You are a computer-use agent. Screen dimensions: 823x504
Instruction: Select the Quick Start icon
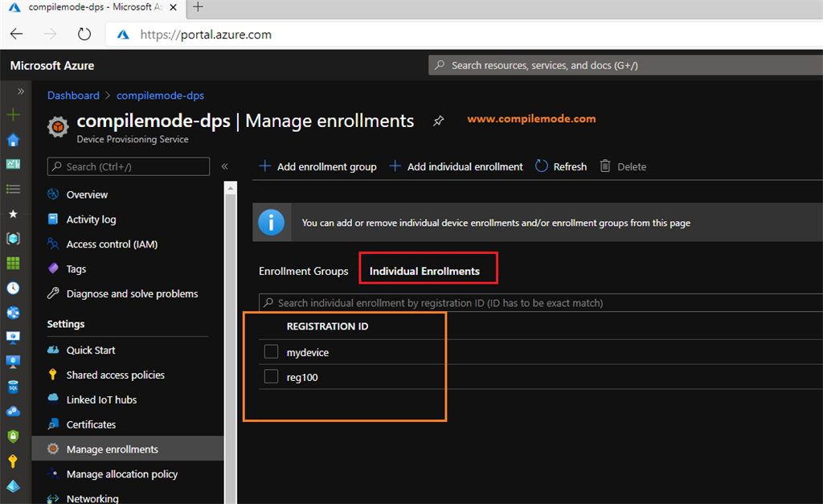point(52,350)
